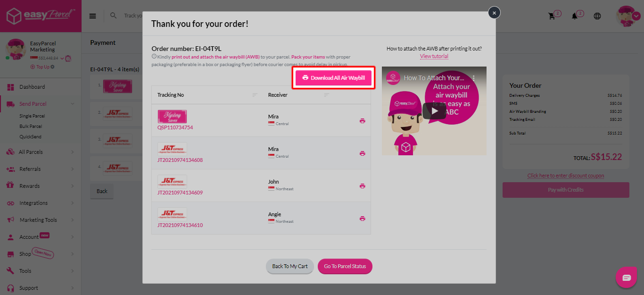Open the hamburger navigation menu icon
This screenshot has width=644, height=295.
pyautogui.click(x=92, y=16)
